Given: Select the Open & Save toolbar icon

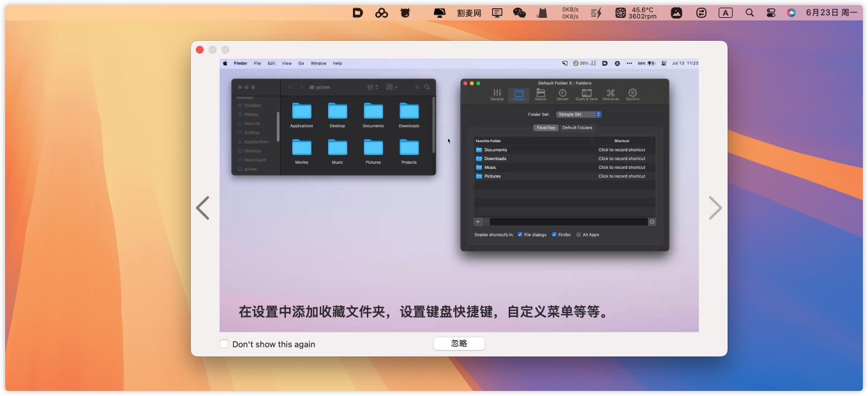Looking at the screenshot, I should [586, 94].
